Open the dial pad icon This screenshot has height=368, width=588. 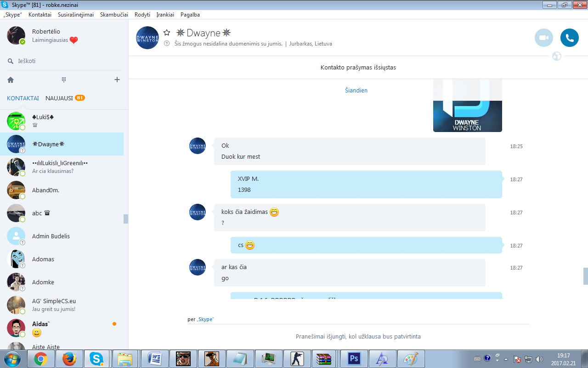click(64, 80)
